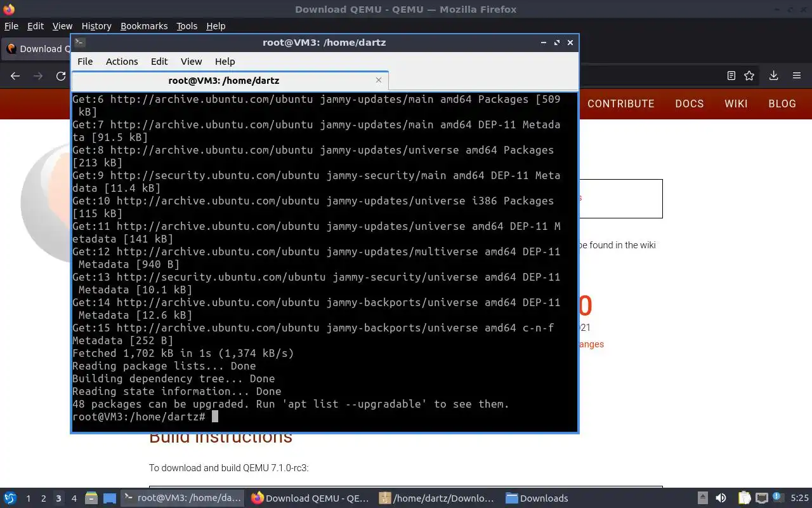Screen dimensions: 812x508
Task: Click the Firefox forward arrow button
Action: pos(38,76)
